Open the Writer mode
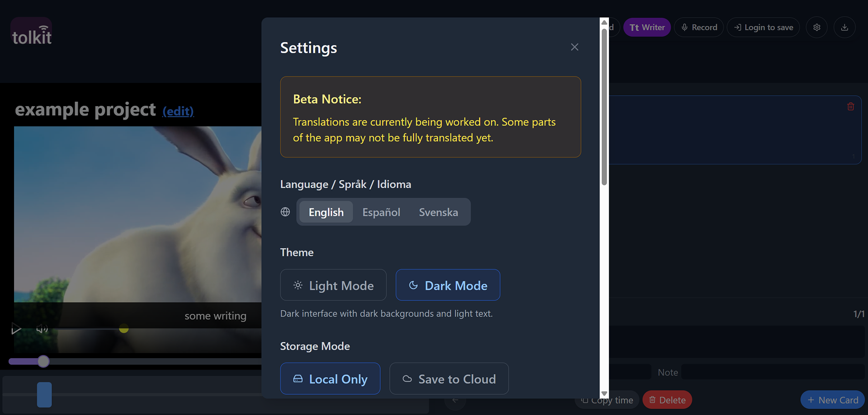868x415 pixels. [x=647, y=28]
